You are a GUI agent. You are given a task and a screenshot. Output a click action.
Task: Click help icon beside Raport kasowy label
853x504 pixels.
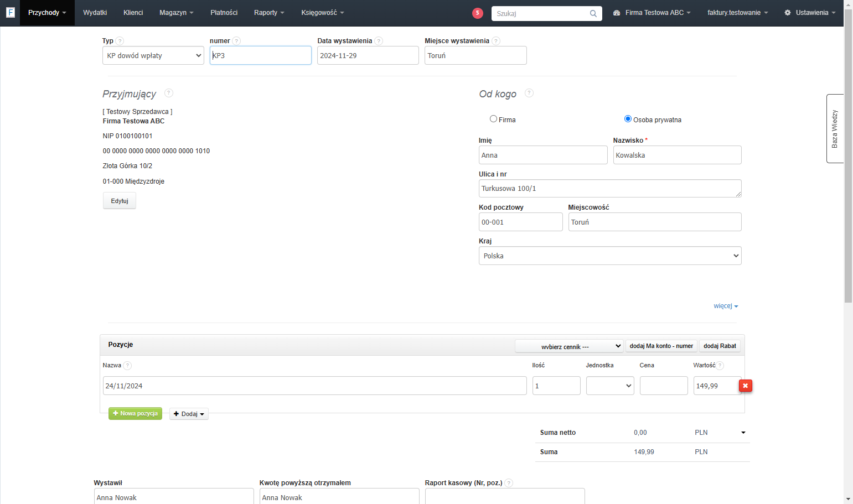tap(509, 483)
